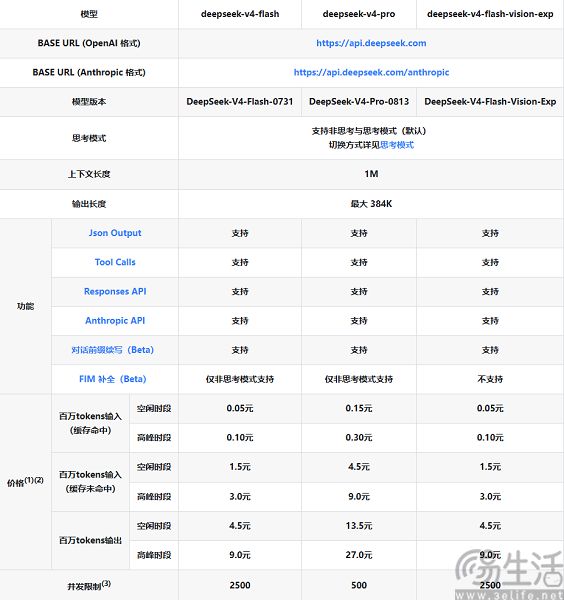Select the 不支持 cell in the FIM row
This screenshot has width=564, height=600.
(x=490, y=379)
